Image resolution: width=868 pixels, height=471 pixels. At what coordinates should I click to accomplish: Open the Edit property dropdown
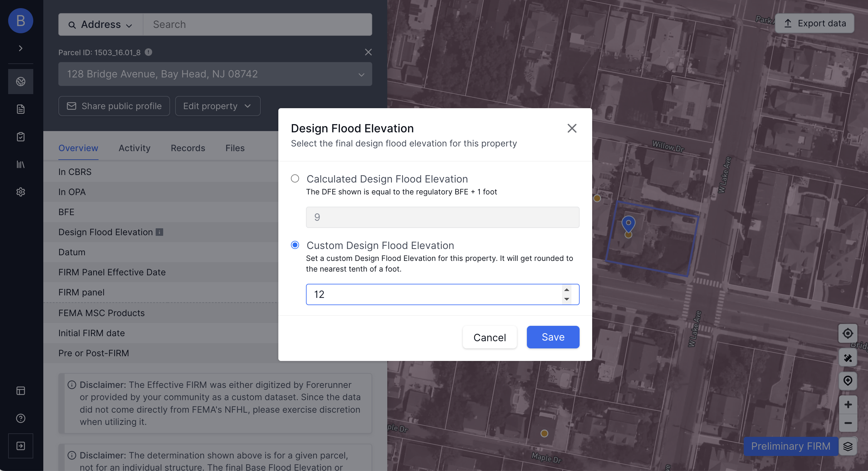click(x=217, y=106)
